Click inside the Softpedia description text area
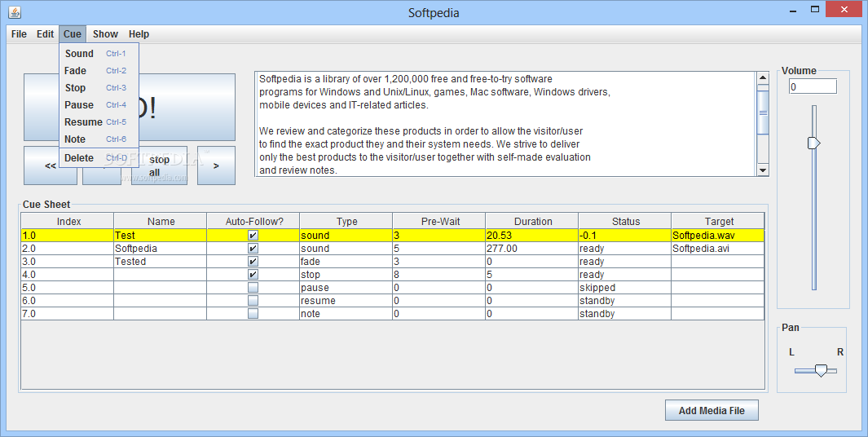This screenshot has width=868, height=437. (505, 124)
